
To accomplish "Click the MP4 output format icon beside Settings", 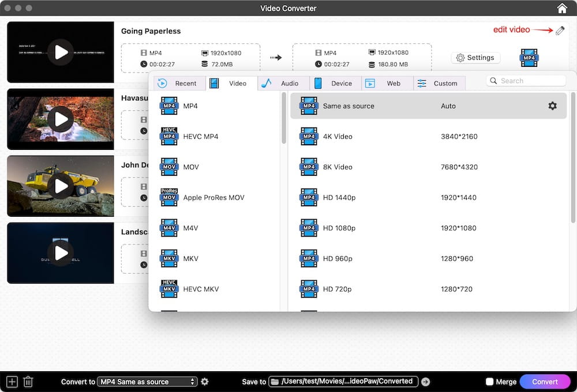I will [x=529, y=58].
